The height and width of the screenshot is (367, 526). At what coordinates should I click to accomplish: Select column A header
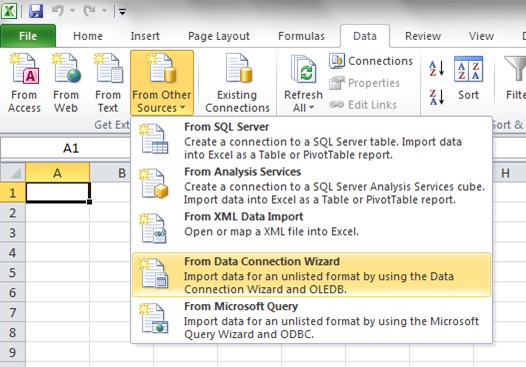(57, 173)
